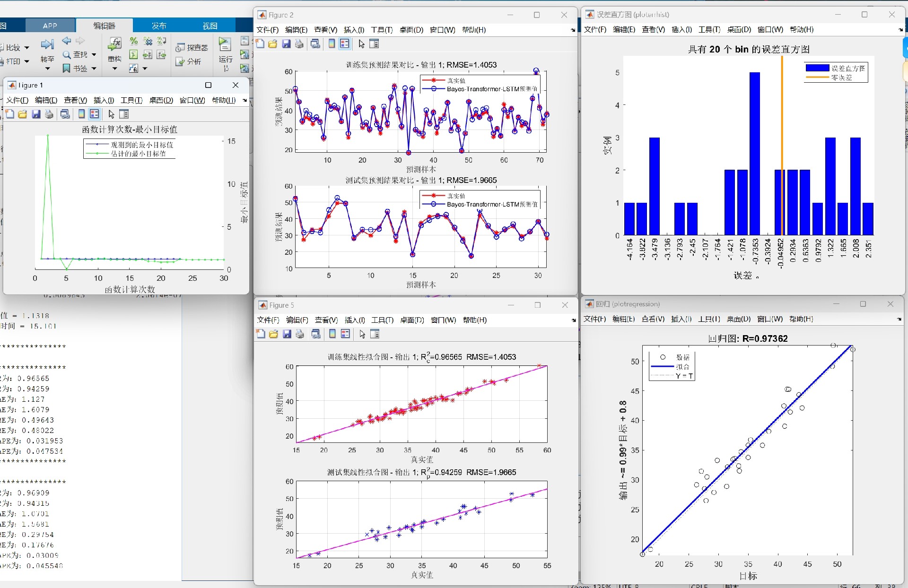Toggle Edit Plot arrow in Figure 5 toolbar

point(362,334)
